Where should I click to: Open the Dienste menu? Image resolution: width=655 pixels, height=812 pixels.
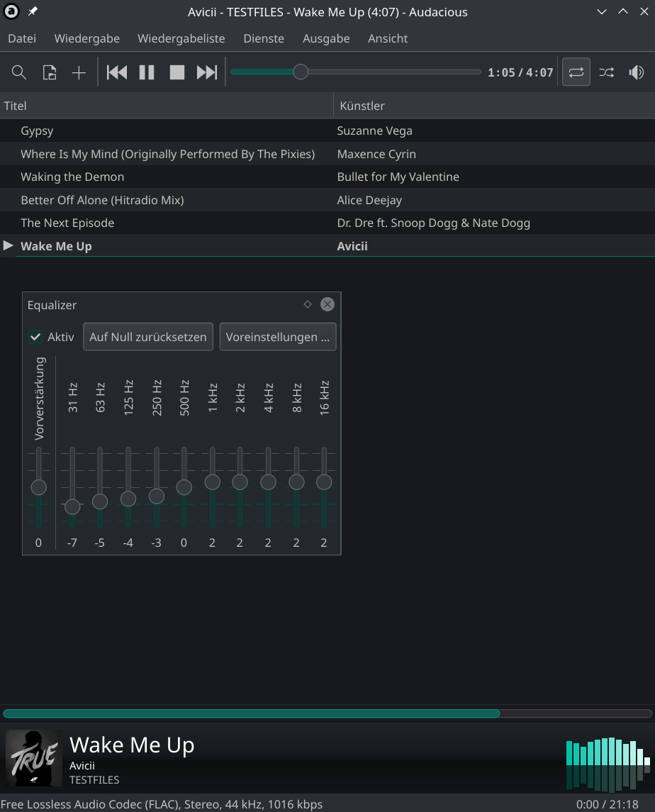click(x=264, y=39)
